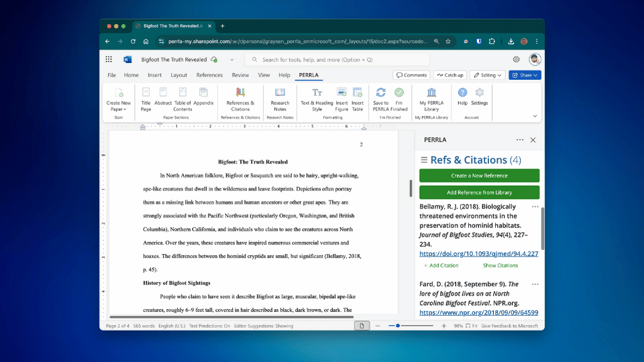Click the browser address bar
The width and height of the screenshot is (644, 362).
coord(298,42)
